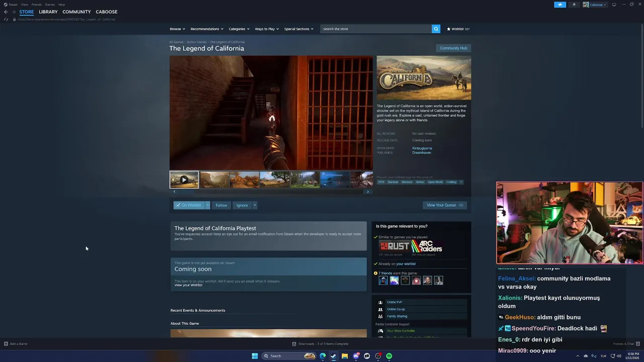Open Microsoft Edge from the taskbar
The image size is (644, 362).
click(x=323, y=356)
